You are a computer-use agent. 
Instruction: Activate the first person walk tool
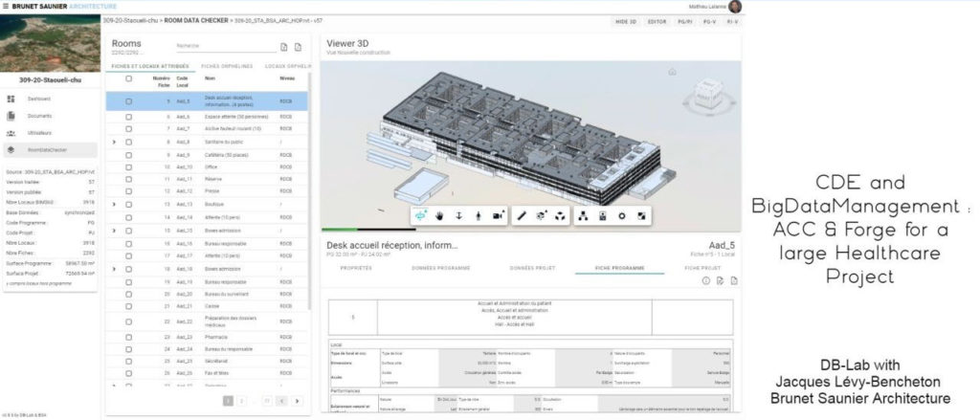click(479, 215)
